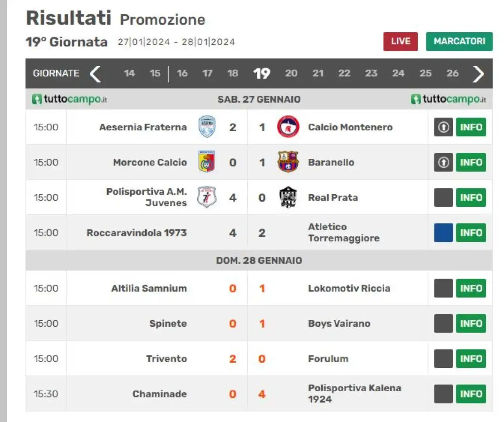Click the gray box beside Chaminade INFO
This screenshot has width=504, height=422.
pos(444,394)
